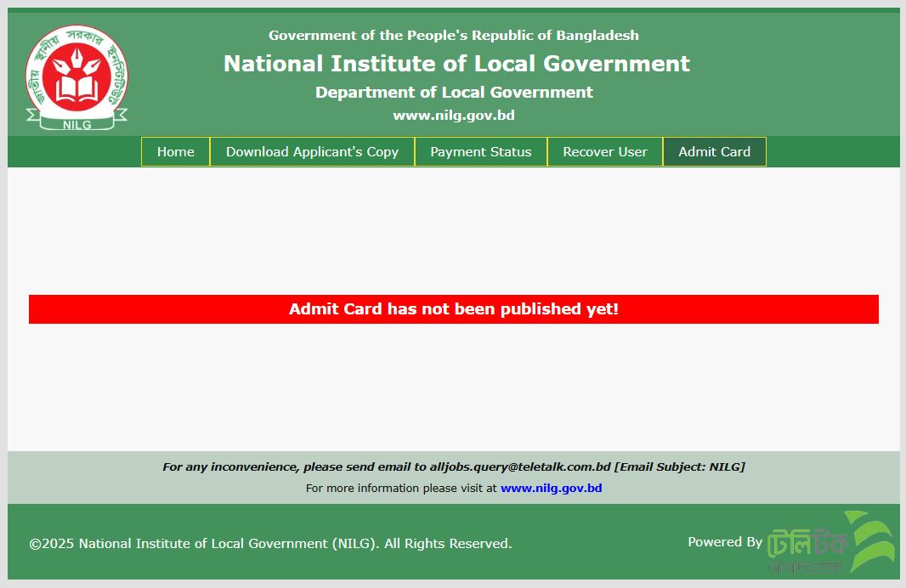The image size is (906, 588).
Task: Open Download Applicant's Copy page
Action: (311, 151)
